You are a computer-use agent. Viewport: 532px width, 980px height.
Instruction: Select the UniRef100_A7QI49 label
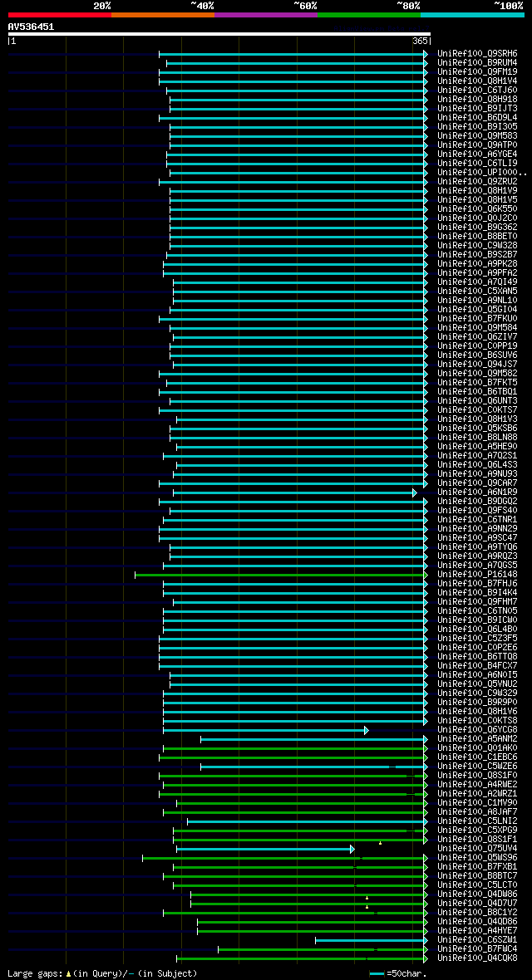477,282
